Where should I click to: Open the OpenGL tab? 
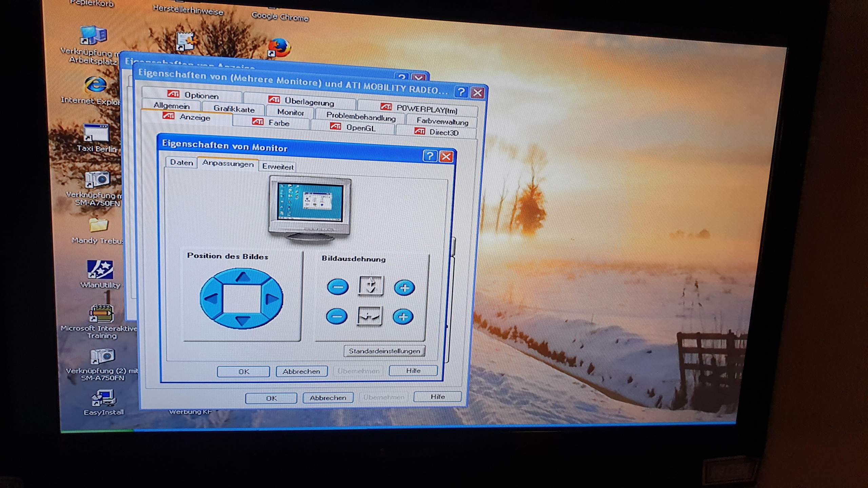[x=353, y=127]
